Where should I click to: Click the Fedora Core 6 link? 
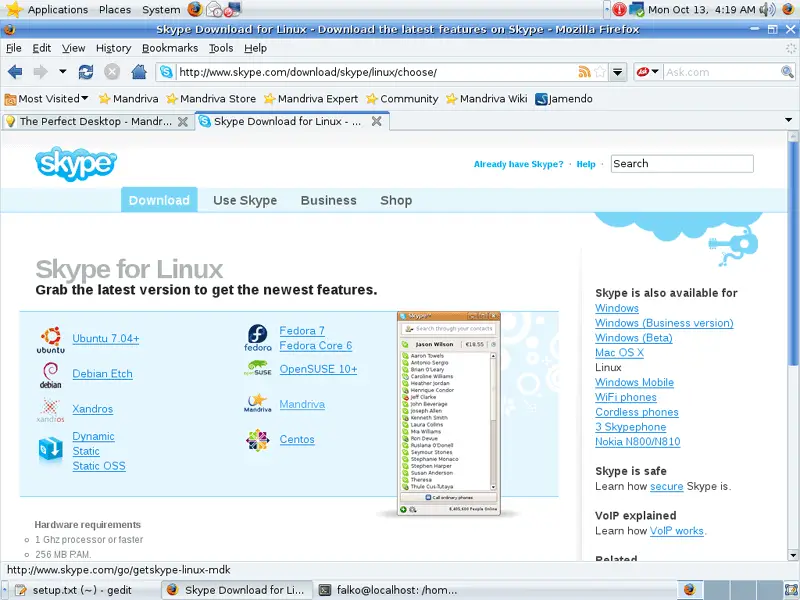click(316, 345)
